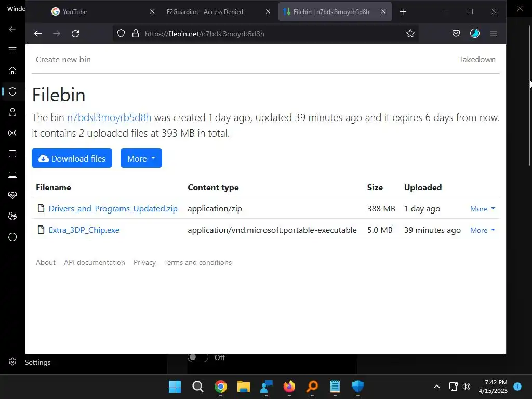This screenshot has height=399, width=532.
Task: Show hidden system tray icons chevron
Action: pos(436,387)
